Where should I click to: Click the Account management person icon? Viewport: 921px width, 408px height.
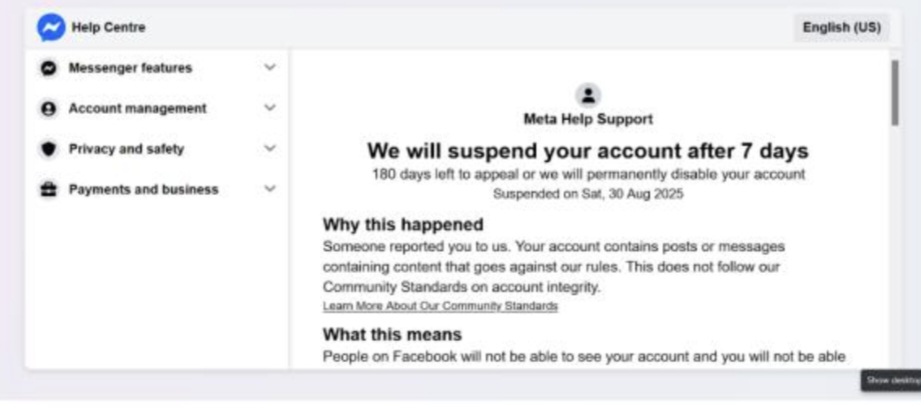pyautogui.click(x=48, y=109)
